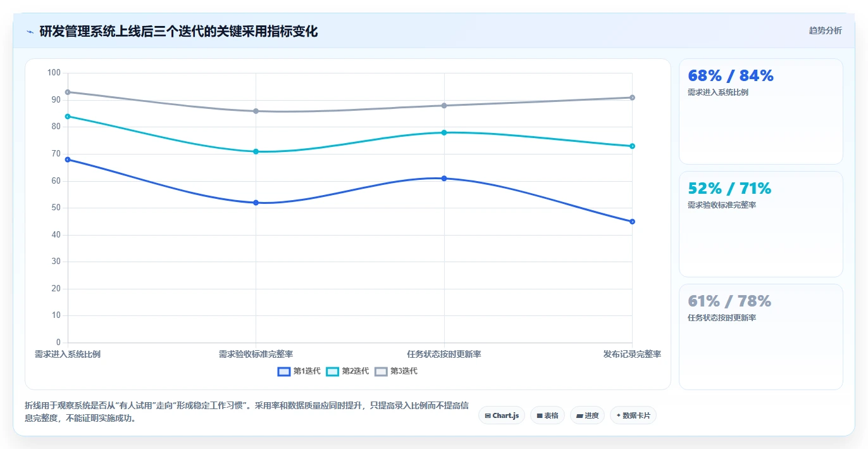Click the 第2迭代 point at 发布记录完整率
Screen dimensions: 868x449
coord(632,146)
